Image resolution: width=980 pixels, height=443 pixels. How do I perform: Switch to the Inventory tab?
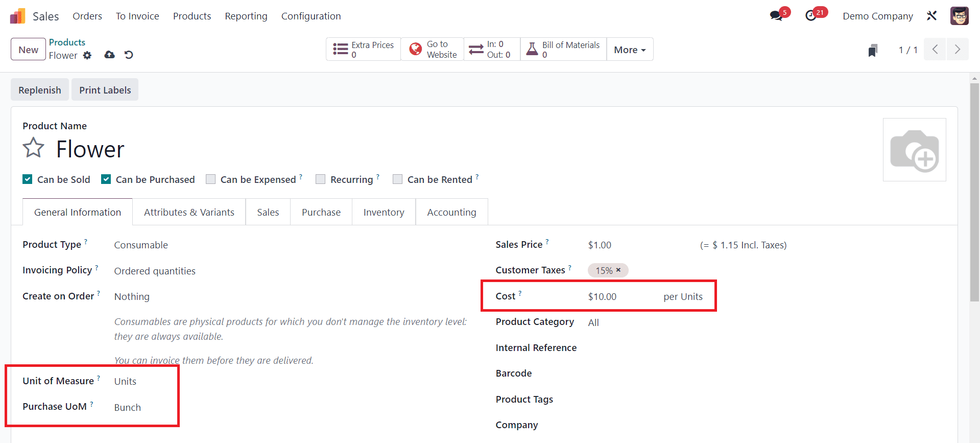pyautogui.click(x=384, y=212)
